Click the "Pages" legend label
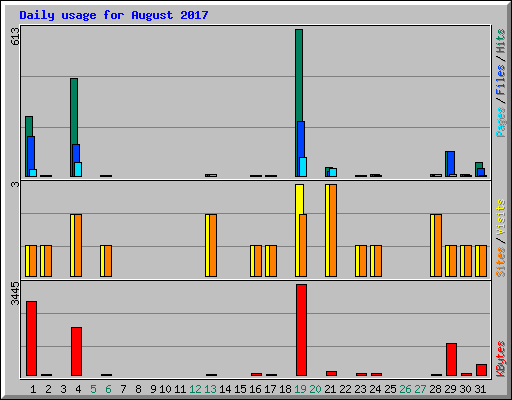Screen dimensions: 512x400 tap(500, 122)
